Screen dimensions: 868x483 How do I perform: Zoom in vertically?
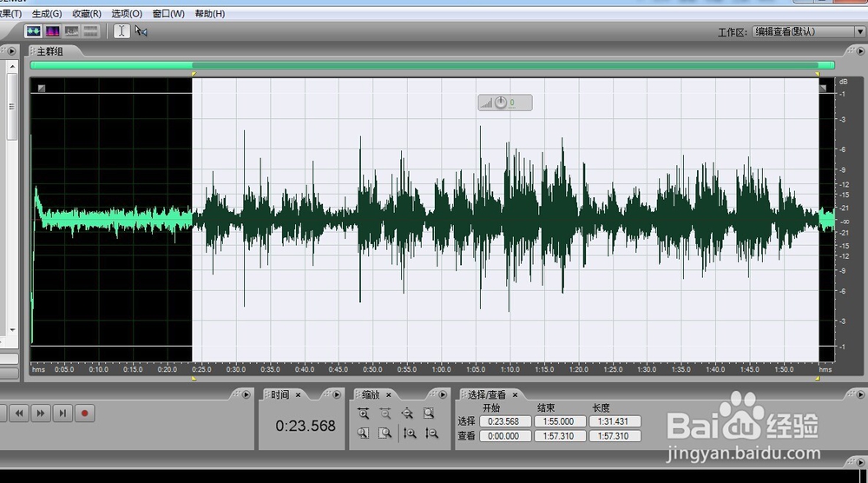[410, 433]
